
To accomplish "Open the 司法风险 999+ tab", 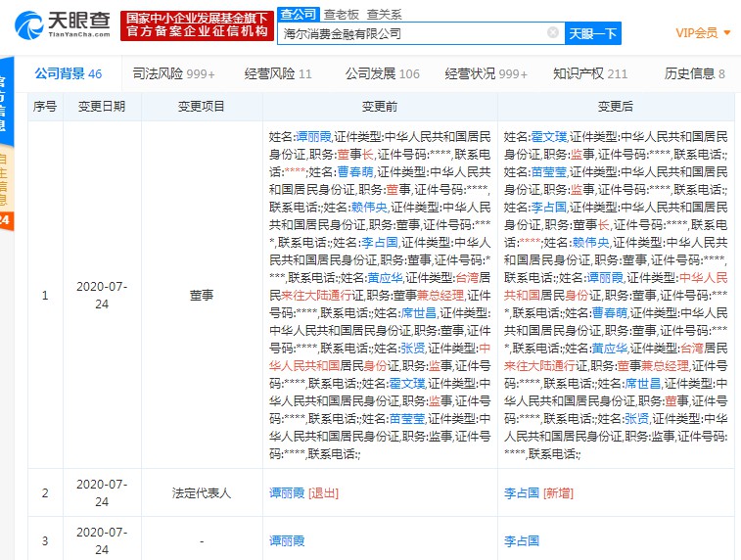I will (x=173, y=73).
